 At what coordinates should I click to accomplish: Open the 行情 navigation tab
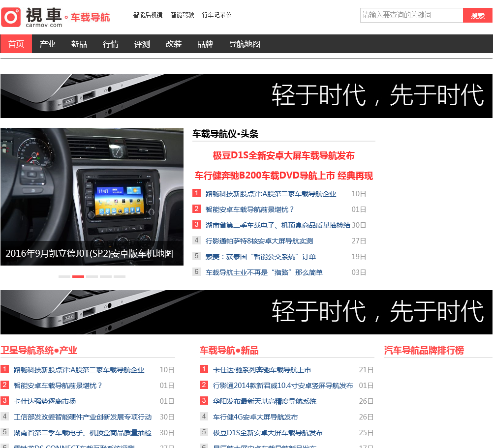(110, 44)
